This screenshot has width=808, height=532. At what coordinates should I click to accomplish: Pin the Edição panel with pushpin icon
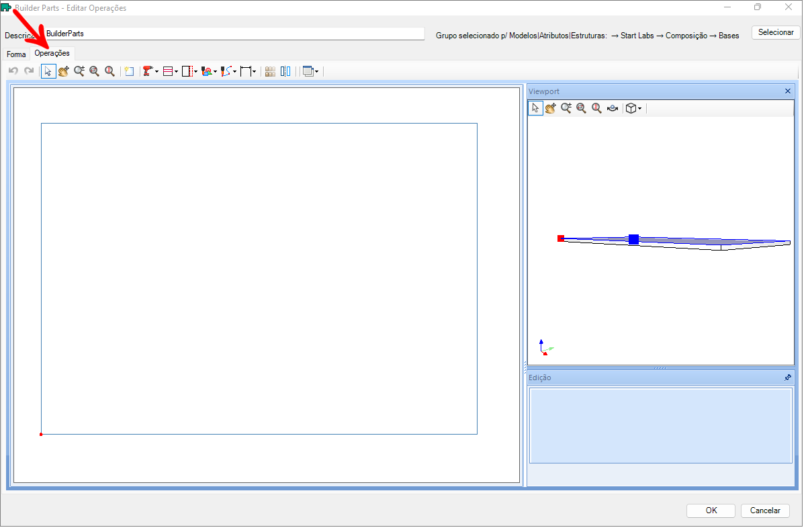pyautogui.click(x=788, y=378)
